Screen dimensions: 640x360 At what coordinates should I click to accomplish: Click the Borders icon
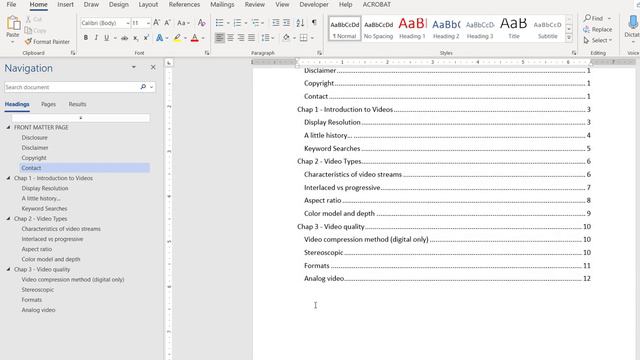303,38
